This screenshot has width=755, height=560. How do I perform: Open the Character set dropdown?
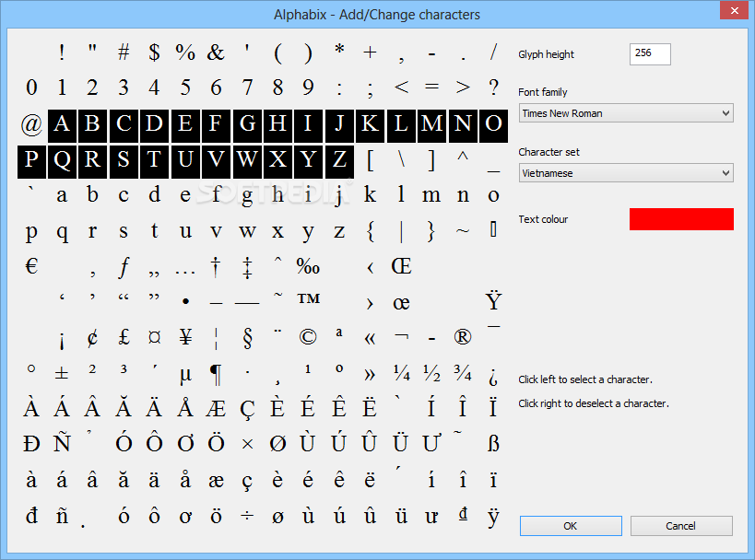626,173
